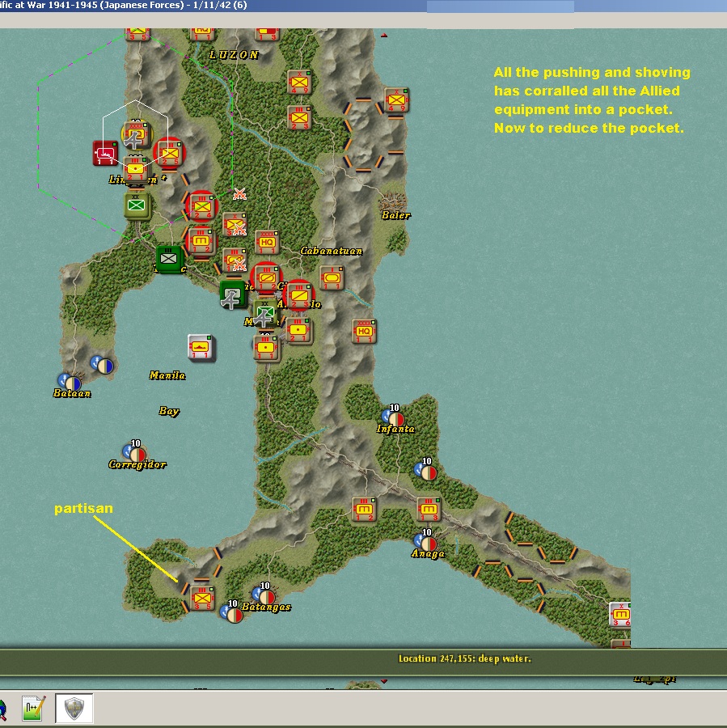
Task: Select infantry regiment 2-3 below the brigade
Action: point(299,117)
